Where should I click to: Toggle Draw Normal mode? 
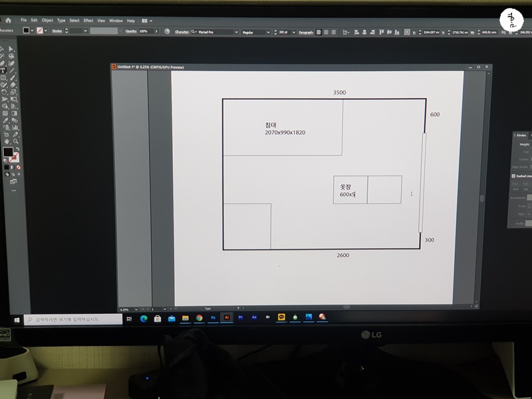click(x=7, y=174)
